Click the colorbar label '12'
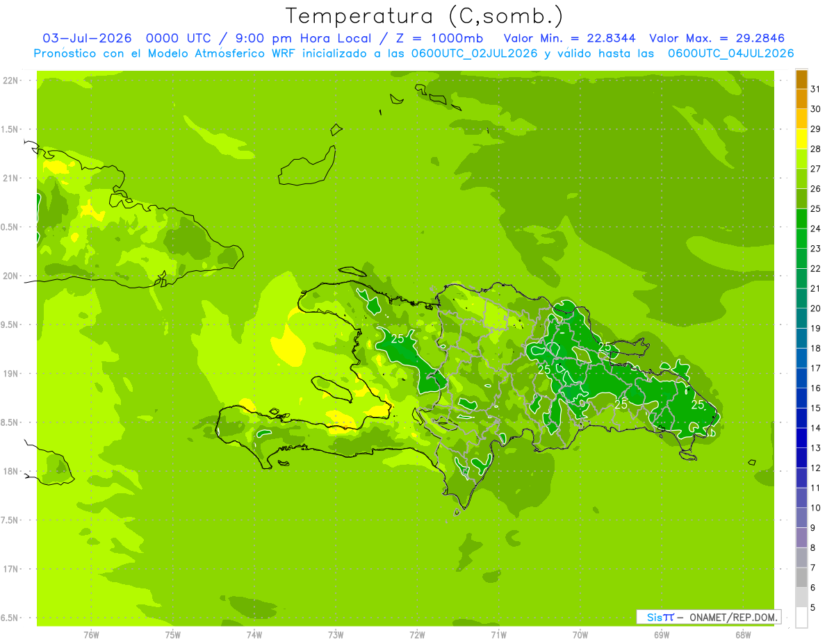This screenshot has height=644, width=834. tap(816, 468)
